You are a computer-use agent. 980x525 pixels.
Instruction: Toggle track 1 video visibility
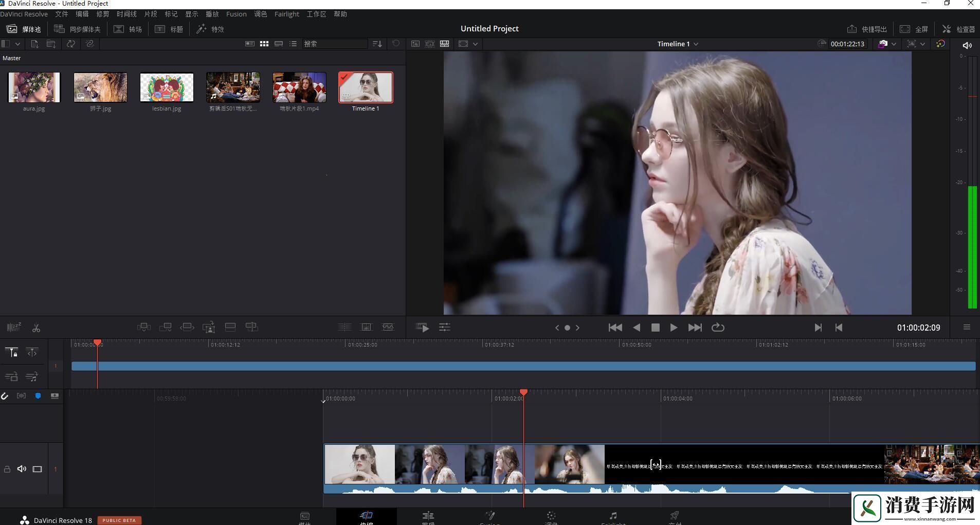coord(38,469)
